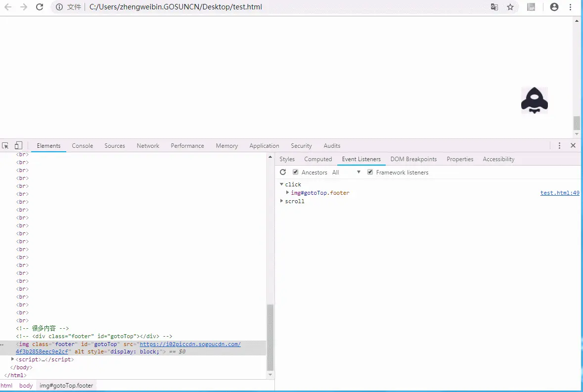Show the Properties pane
583x392 pixels.
pos(460,159)
